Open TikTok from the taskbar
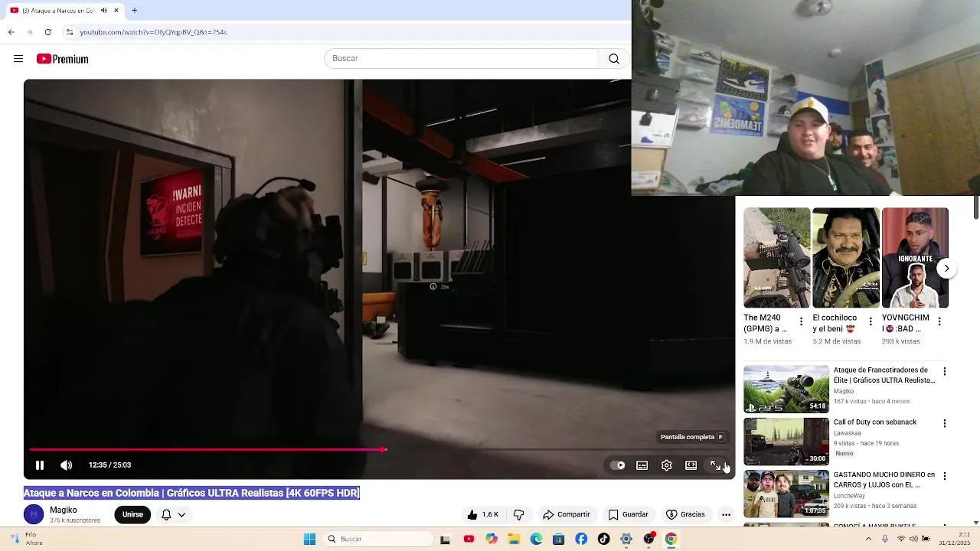The width and height of the screenshot is (980, 551). tap(604, 539)
